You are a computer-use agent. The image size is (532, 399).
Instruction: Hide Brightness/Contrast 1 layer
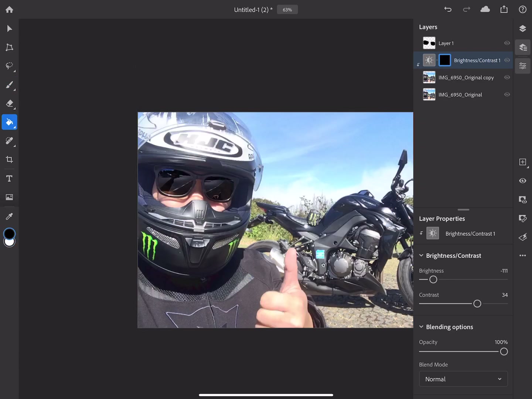(507, 60)
